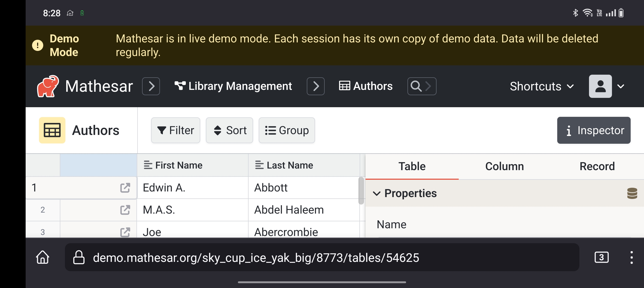Open record 2 via its expand icon
644x288 pixels.
[x=125, y=210]
